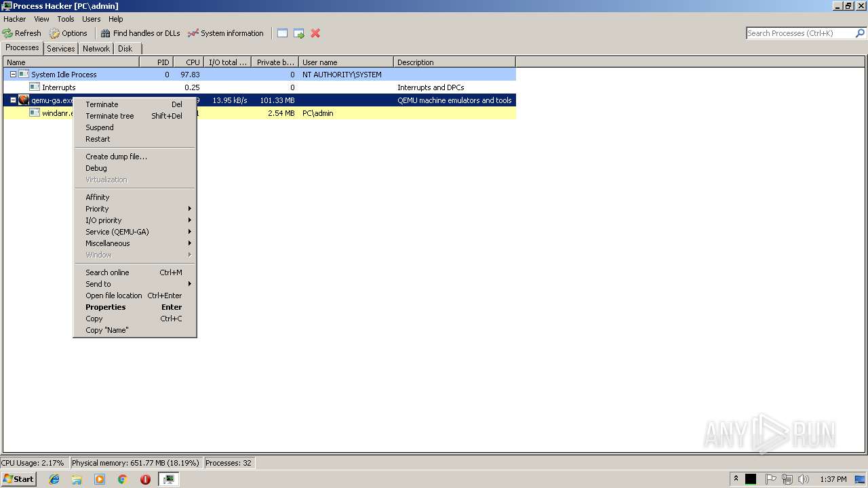Click the Refresh toolbar icon

coord(7,33)
